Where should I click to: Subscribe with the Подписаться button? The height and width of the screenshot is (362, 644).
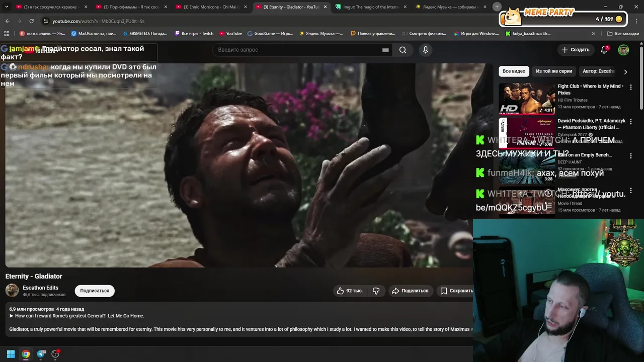[95, 291]
